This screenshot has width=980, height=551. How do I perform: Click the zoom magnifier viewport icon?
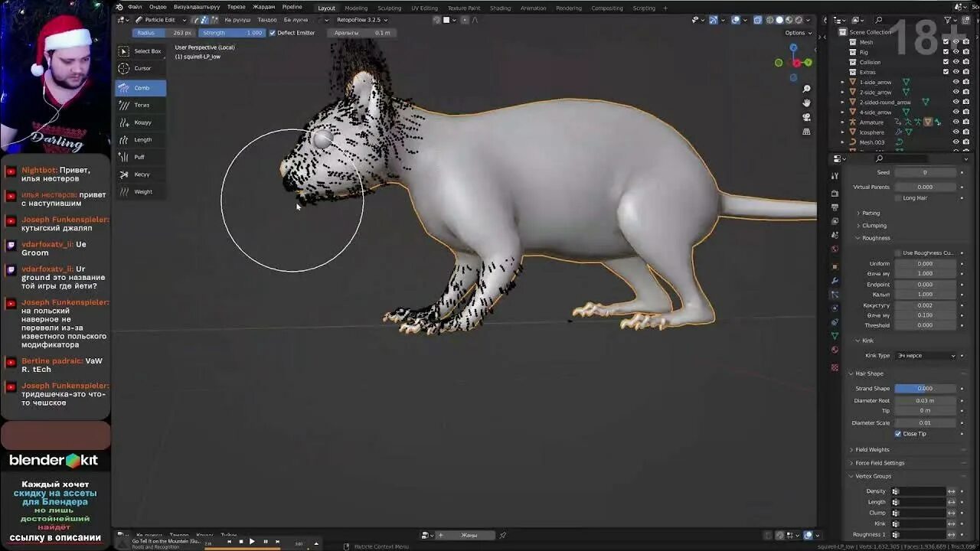pos(806,90)
